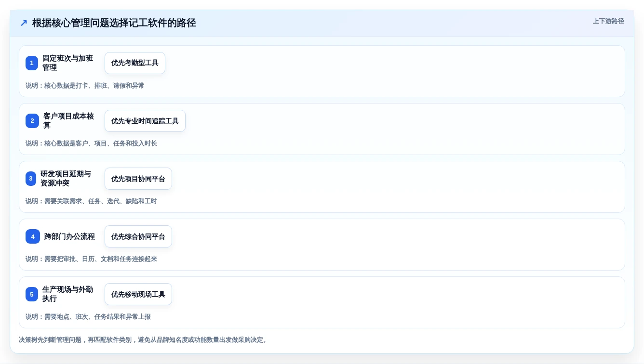Click the 上下游路径 label at top right
Image resolution: width=644 pixels, height=364 pixels.
[x=608, y=21]
